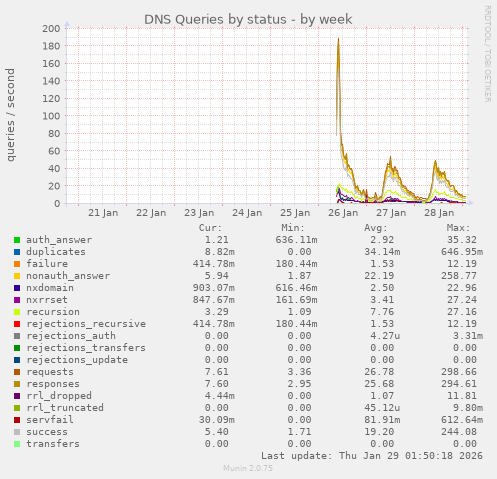497x479 pixels.
Task: Click the yellow nonauth_answer legend swatch
Action: click(17, 276)
